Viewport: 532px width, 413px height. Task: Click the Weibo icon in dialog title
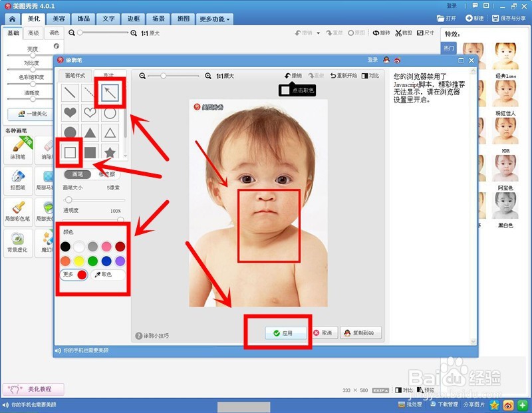coord(397,60)
